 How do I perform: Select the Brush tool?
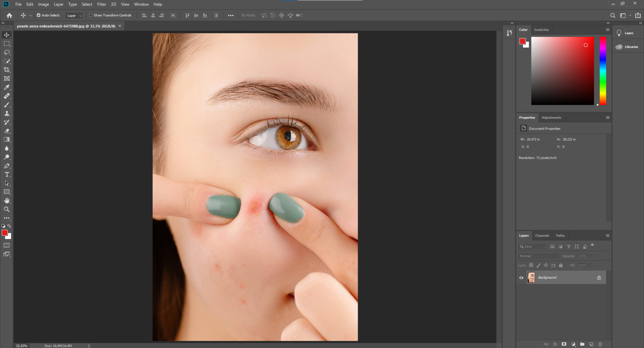pos(7,105)
